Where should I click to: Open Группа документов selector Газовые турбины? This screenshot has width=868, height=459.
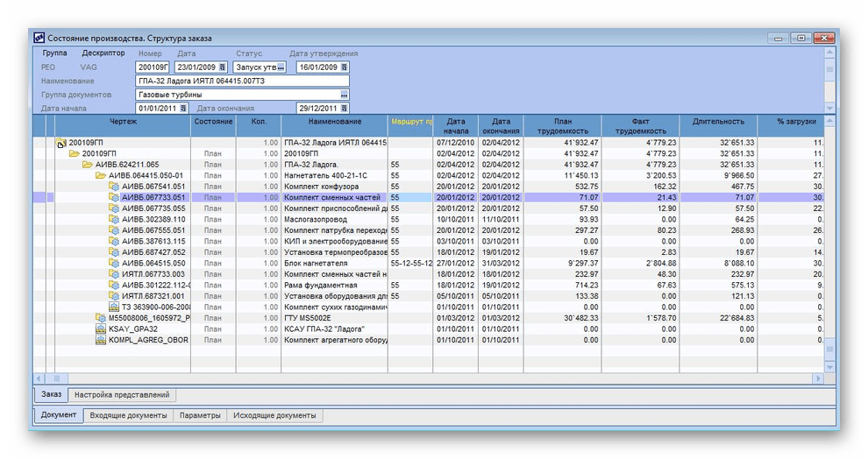click(x=345, y=95)
